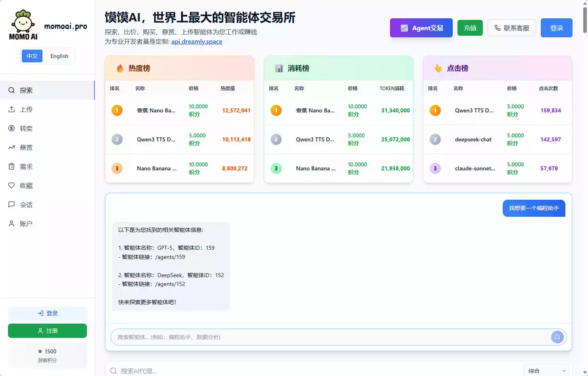The width and height of the screenshot is (588, 376).
Task: Click rank 1 badge in 热度榜
Action: [x=117, y=110]
